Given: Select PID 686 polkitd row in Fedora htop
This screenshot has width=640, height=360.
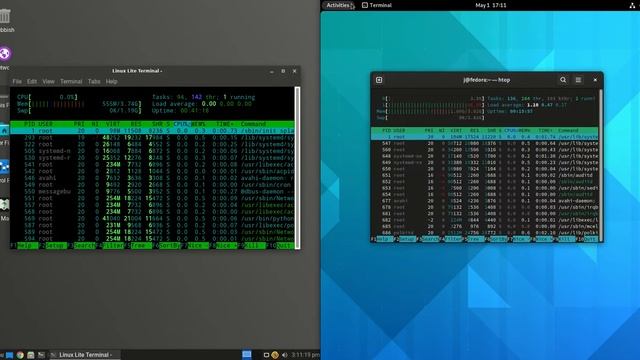Looking at the screenshot, I should point(485,233).
